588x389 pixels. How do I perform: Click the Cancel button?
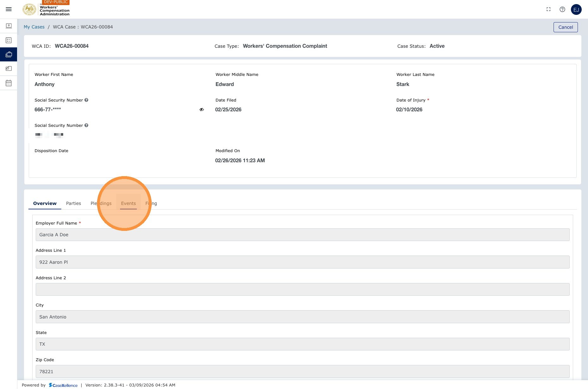(566, 27)
